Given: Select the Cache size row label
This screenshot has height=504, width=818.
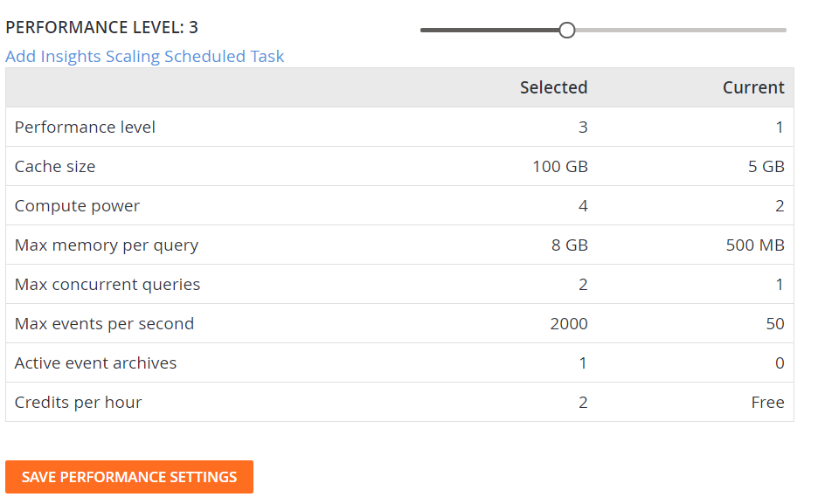Looking at the screenshot, I should [55, 166].
